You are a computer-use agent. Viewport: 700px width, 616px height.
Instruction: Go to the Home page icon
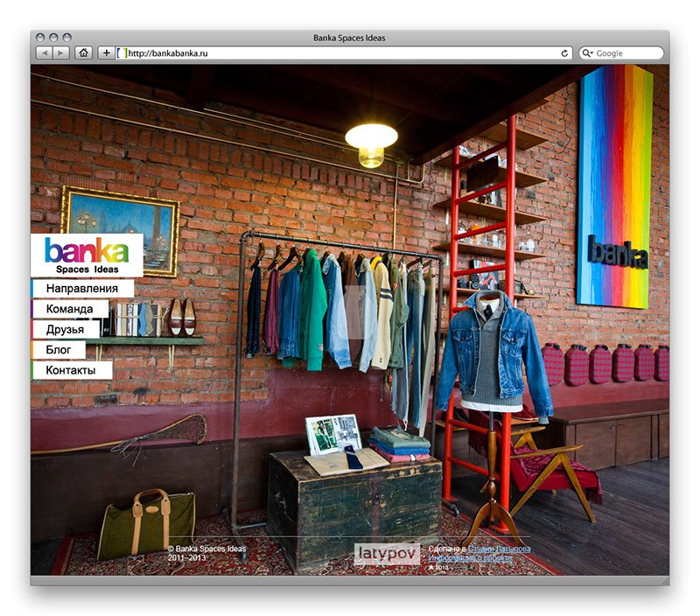(x=84, y=53)
